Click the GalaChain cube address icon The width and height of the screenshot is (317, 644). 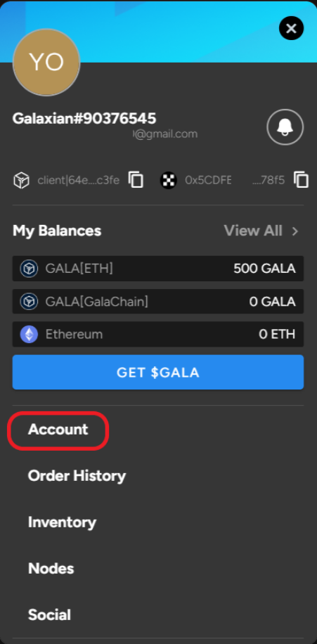(x=21, y=180)
